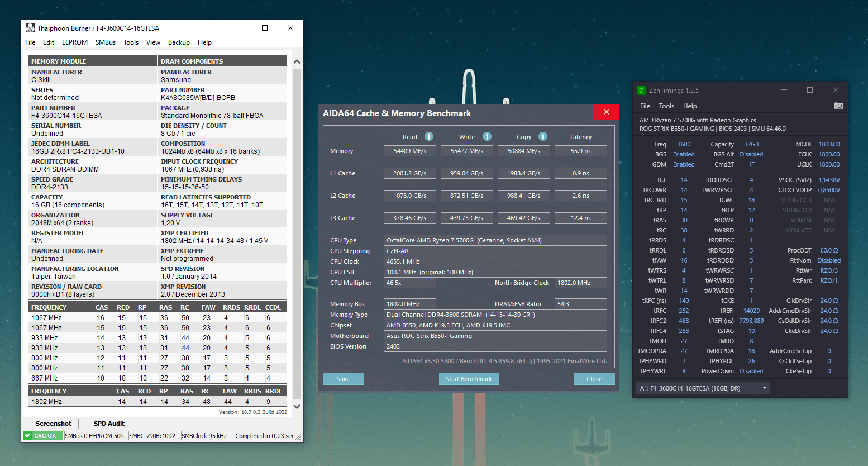Click the ProcODT value 60.0 Ω
The width and height of the screenshot is (868, 466).
[829, 250]
